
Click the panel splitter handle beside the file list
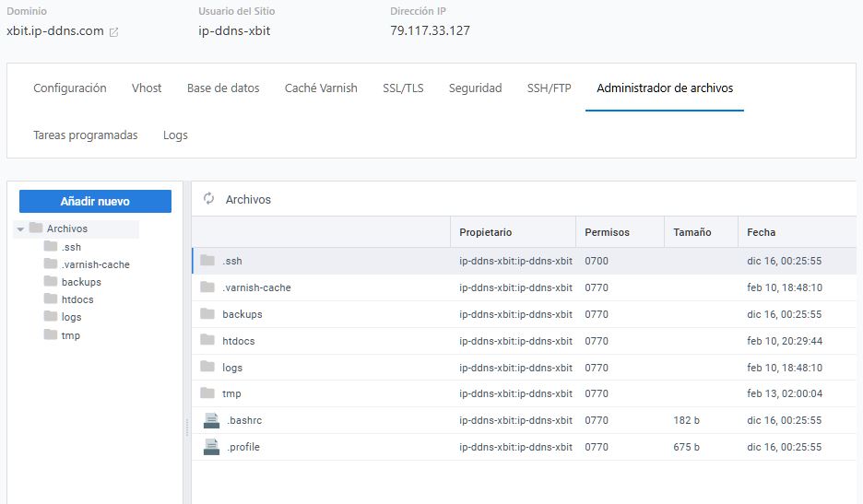tap(187, 427)
